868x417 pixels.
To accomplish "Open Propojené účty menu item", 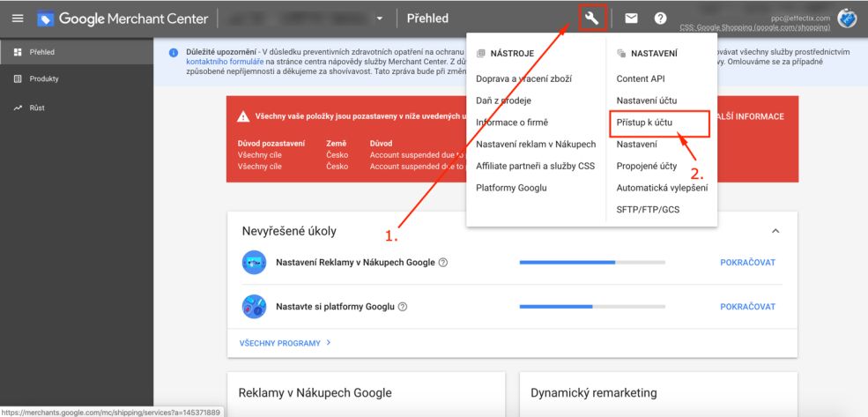I will pos(647,166).
